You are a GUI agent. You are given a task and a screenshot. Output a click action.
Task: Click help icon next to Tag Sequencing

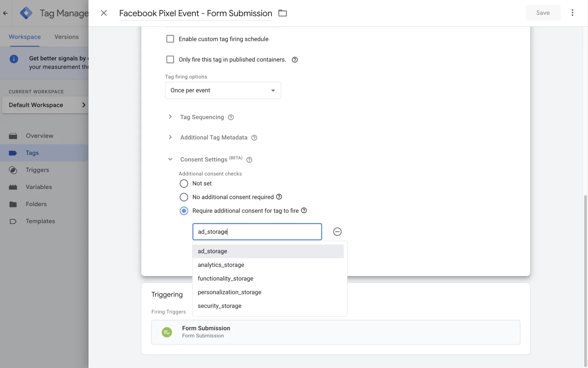point(231,117)
